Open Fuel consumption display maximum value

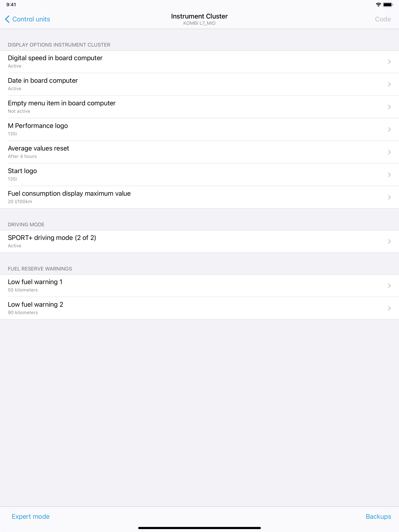click(x=69, y=197)
